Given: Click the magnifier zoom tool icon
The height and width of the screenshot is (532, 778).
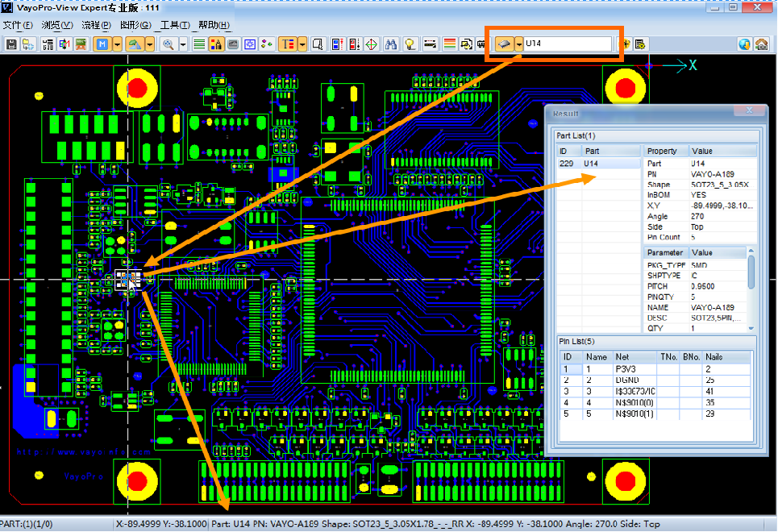Looking at the screenshot, I should [168, 44].
